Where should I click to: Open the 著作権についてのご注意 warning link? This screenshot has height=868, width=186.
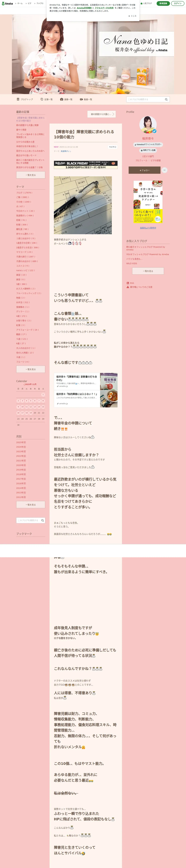[x=139, y=287]
